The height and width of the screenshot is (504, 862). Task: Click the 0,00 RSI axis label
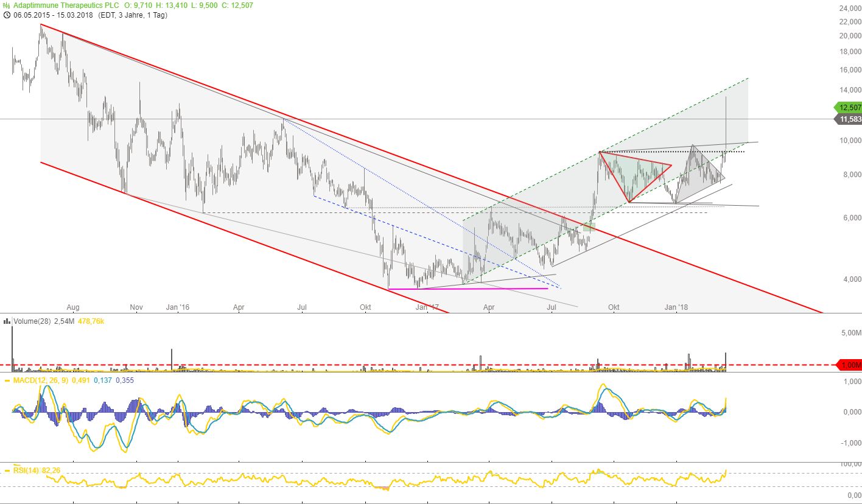point(853,496)
